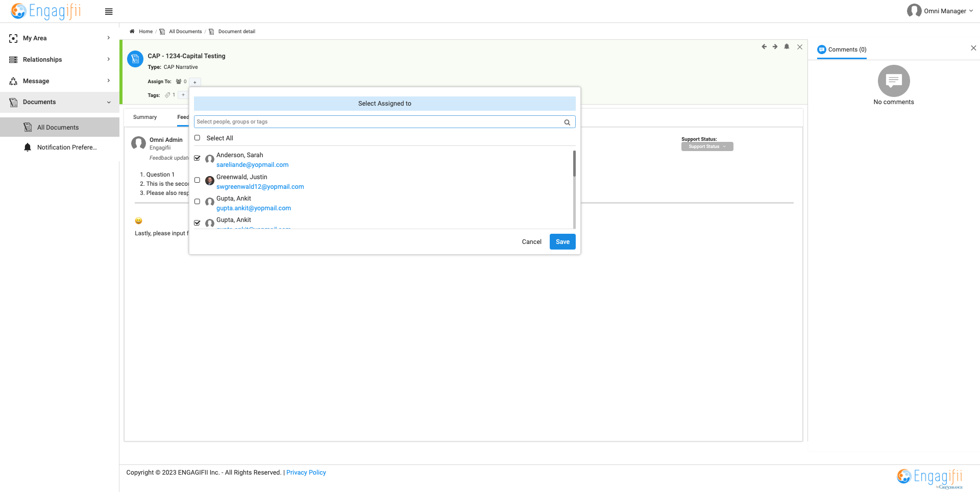Click the Select people, groups or tags field
The height and width of the screenshot is (493, 980).
384,122
